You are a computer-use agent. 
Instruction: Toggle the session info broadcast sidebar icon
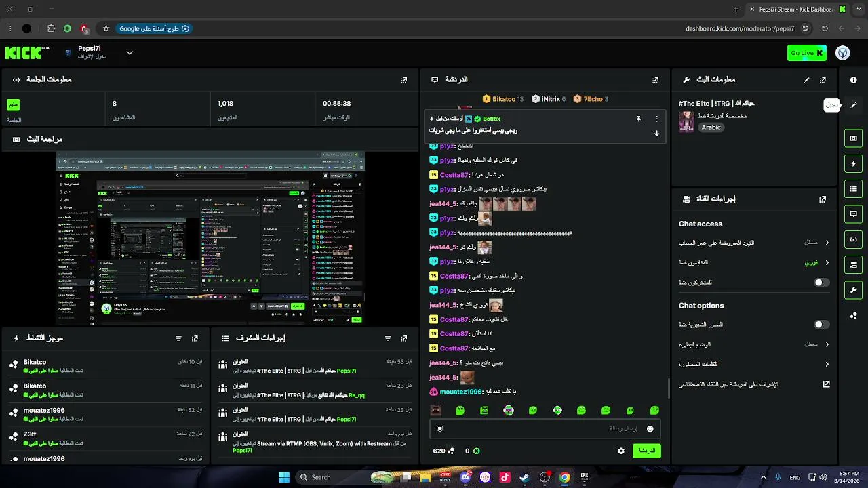click(x=853, y=239)
